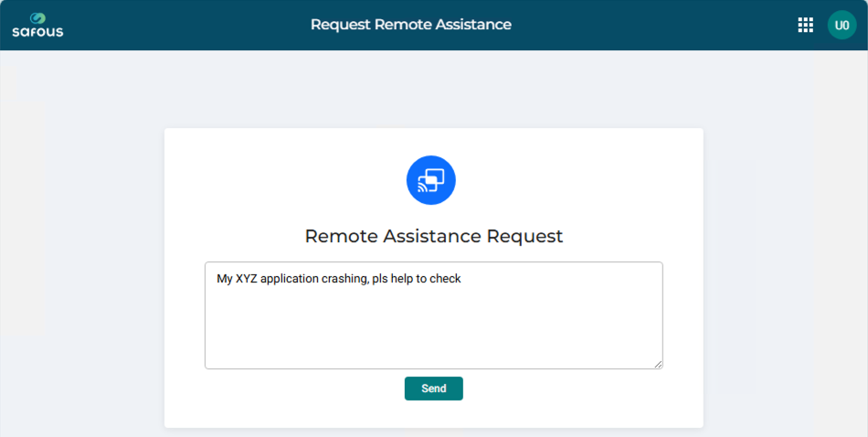Click the textarea resize grip handle
The height and width of the screenshot is (437, 868).
click(658, 364)
